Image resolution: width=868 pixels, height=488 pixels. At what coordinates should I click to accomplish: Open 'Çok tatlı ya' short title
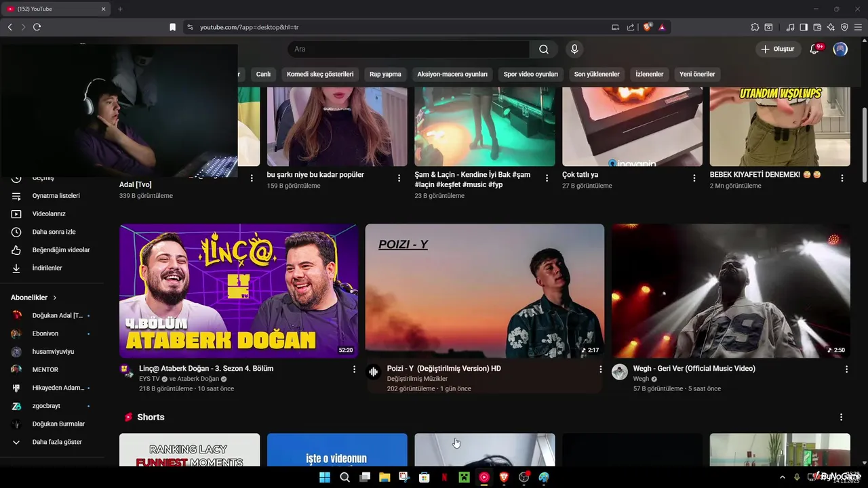tap(580, 175)
